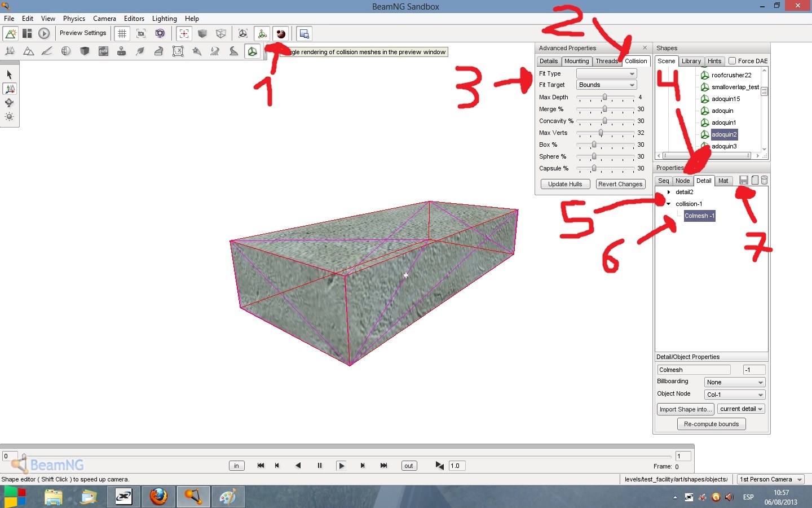Select the move object tool
This screenshot has width=812, height=508.
(10, 89)
